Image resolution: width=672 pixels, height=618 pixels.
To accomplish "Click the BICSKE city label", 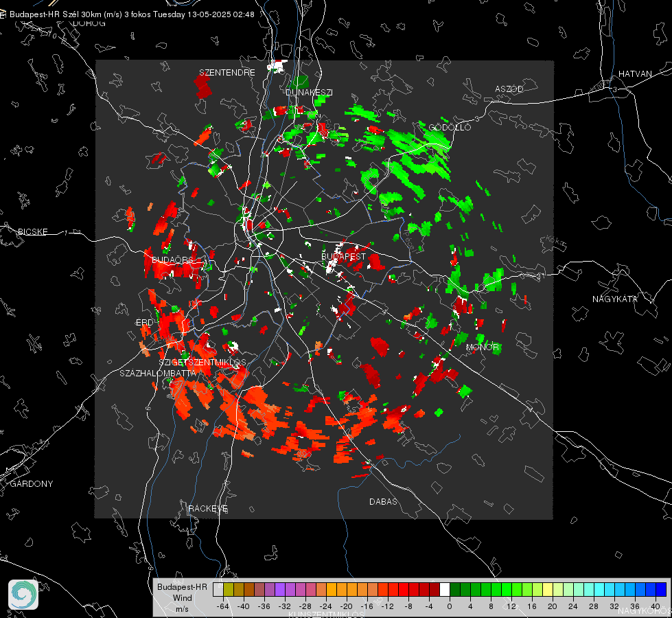I will (32, 231).
